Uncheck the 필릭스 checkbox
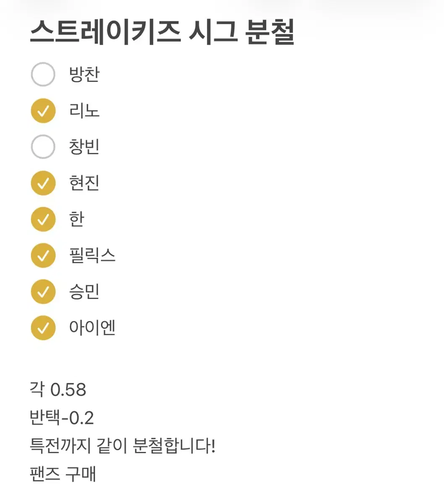The width and height of the screenshot is (444, 504). click(43, 255)
